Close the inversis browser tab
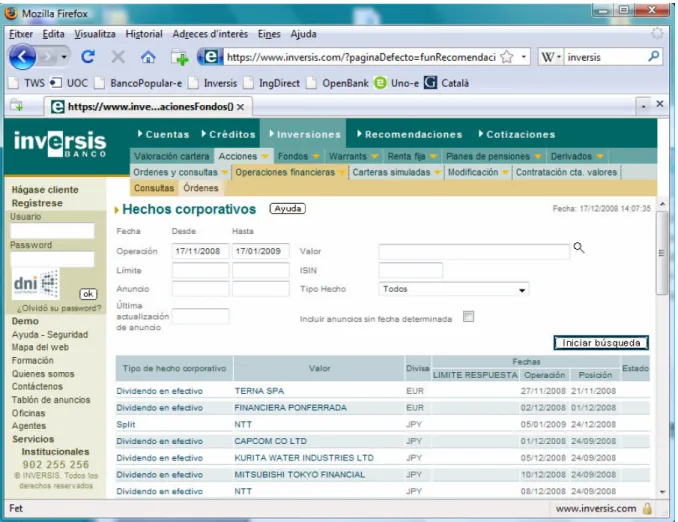The image size is (678, 522). click(240, 107)
